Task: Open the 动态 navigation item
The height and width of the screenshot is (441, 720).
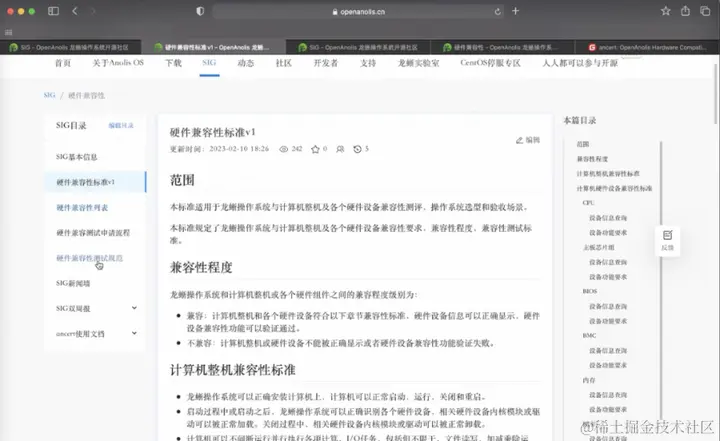Action: pos(246,63)
